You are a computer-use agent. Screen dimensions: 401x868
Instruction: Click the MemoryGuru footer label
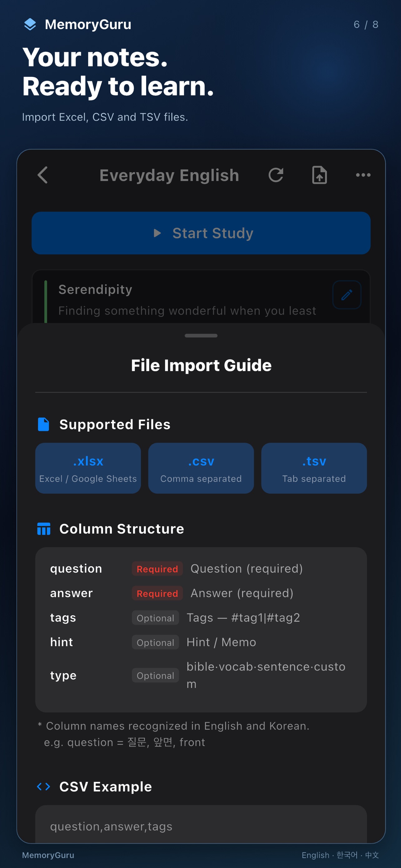click(48, 855)
